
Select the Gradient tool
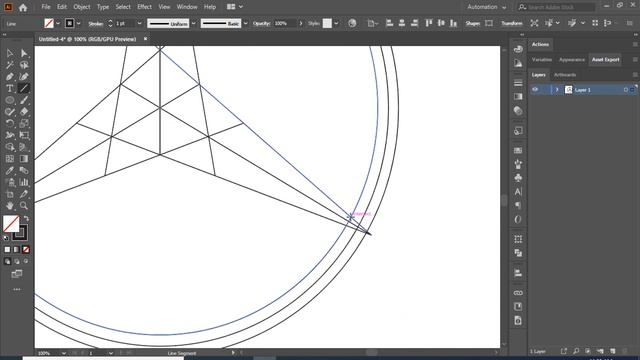[x=24, y=159]
